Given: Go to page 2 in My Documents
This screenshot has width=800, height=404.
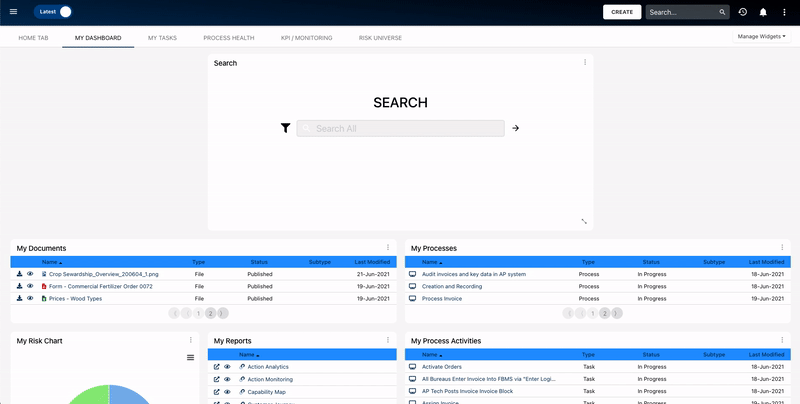Looking at the screenshot, I should point(210,313).
